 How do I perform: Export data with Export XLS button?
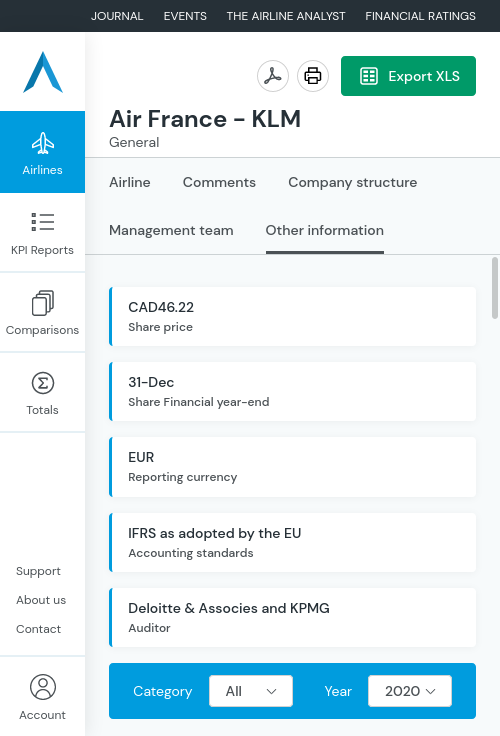click(x=408, y=76)
